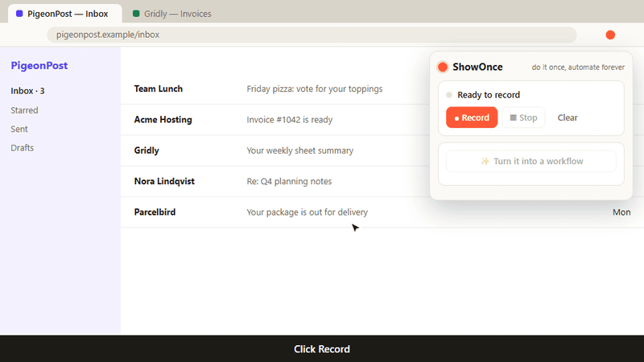Click the 'Ready to record' status text
Viewport: 644px width, 362px height.
tap(489, 95)
